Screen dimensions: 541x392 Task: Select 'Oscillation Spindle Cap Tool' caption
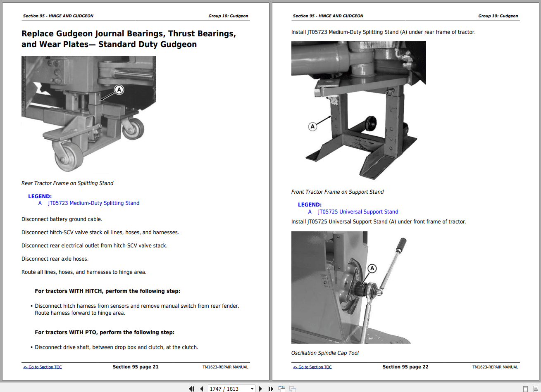(x=325, y=353)
